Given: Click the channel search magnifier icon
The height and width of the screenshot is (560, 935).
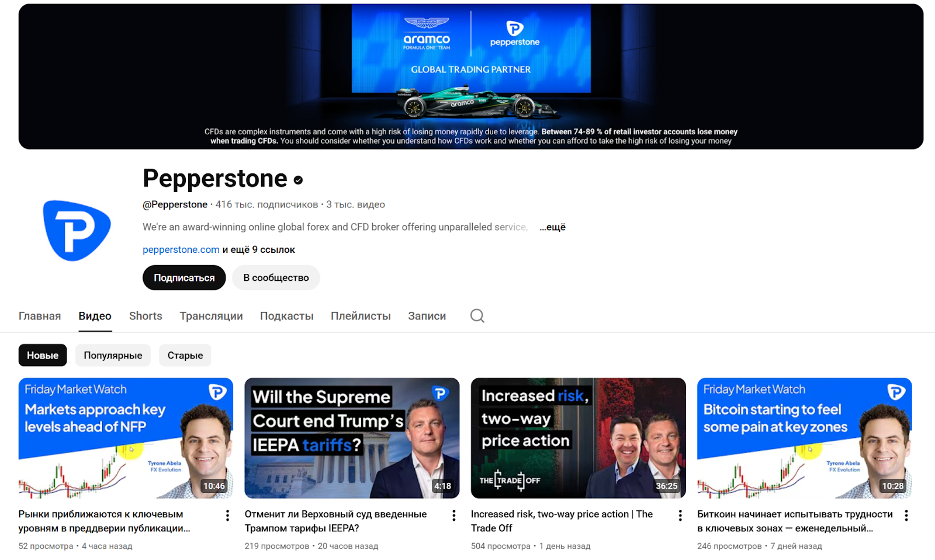Looking at the screenshot, I should [x=477, y=316].
